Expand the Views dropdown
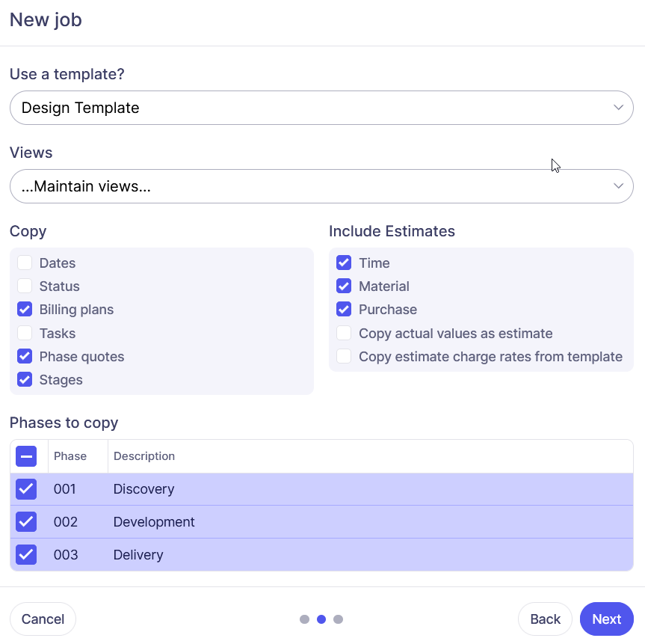The image size is (645, 644). (321, 186)
